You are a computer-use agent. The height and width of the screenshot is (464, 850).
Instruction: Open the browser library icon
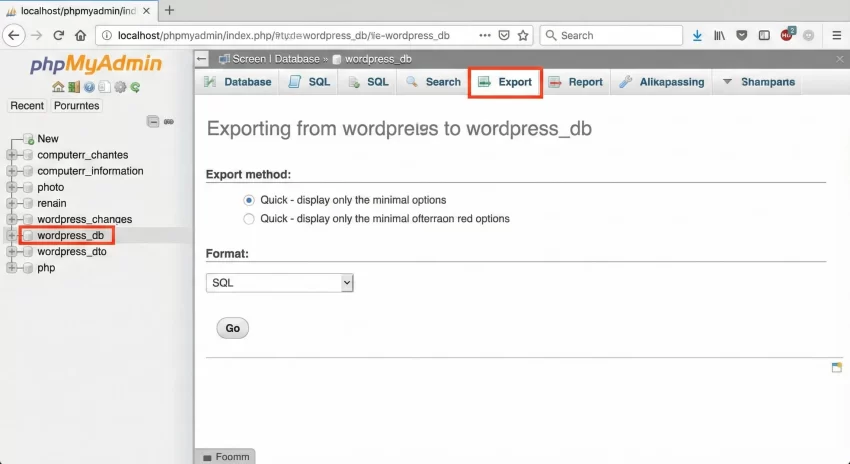pos(719,35)
